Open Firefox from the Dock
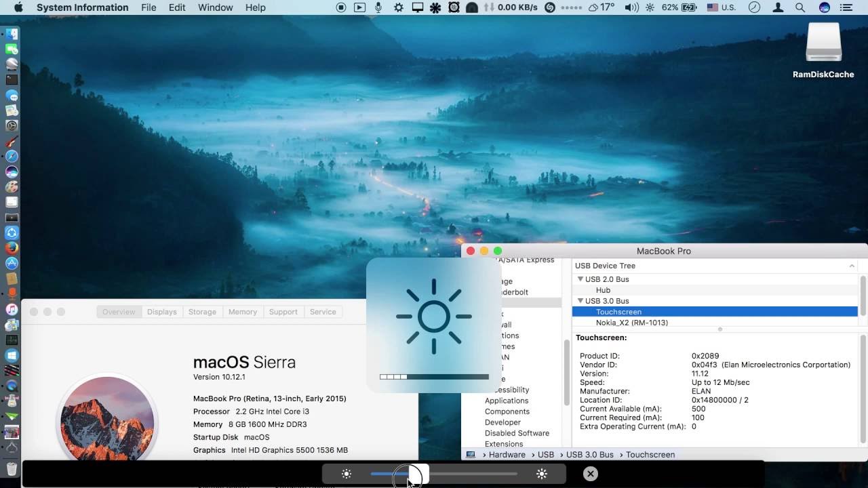 tap(12, 247)
